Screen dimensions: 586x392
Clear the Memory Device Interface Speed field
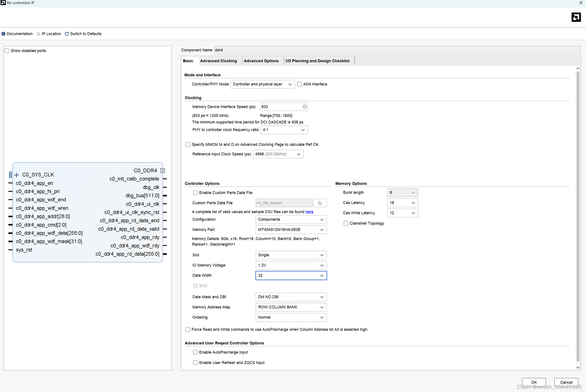click(304, 107)
